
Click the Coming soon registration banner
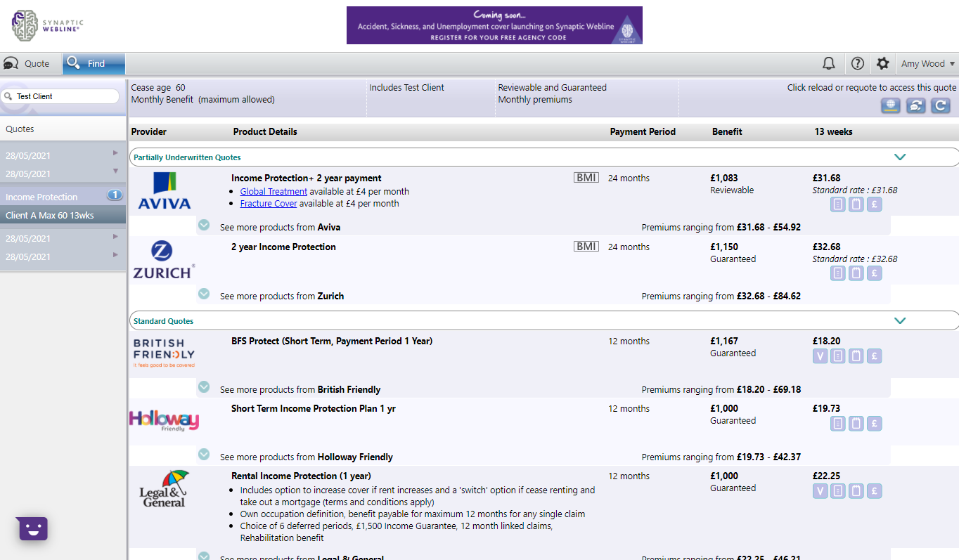coord(494,25)
